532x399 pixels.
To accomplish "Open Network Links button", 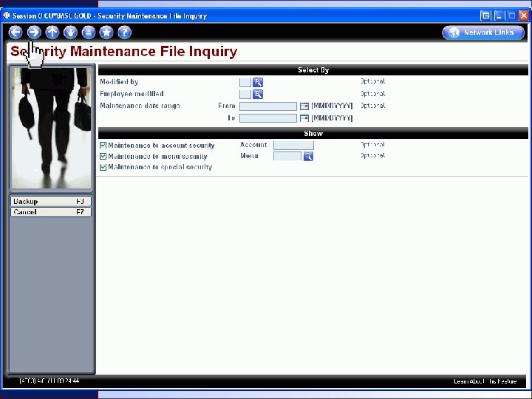I will pyautogui.click(x=483, y=33).
